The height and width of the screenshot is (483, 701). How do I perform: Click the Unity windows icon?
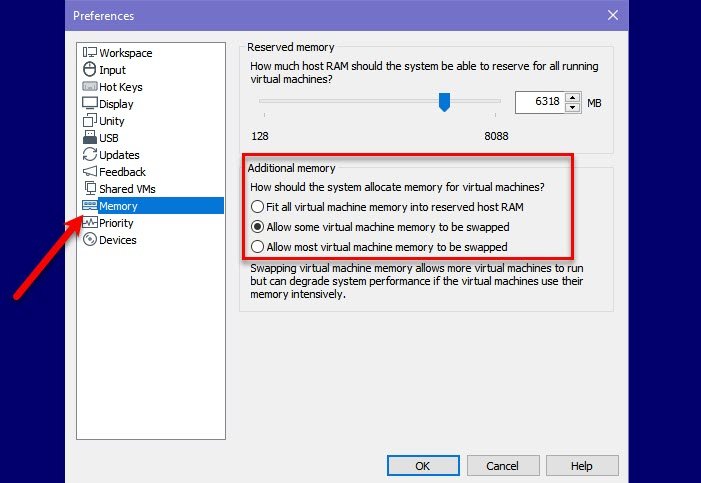tap(89, 121)
